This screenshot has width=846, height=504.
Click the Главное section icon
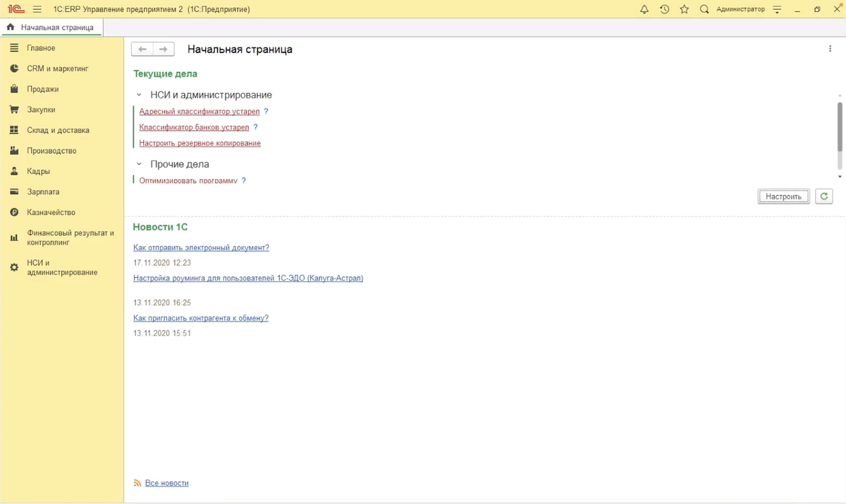[x=13, y=48]
